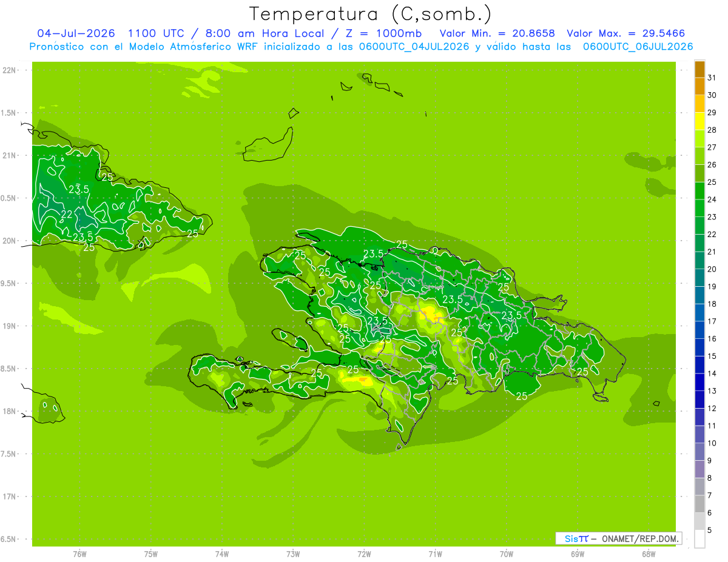This screenshot has height=562, width=728.
Task: Click gray legend swatch between 6 and 7
Action: pos(699,504)
